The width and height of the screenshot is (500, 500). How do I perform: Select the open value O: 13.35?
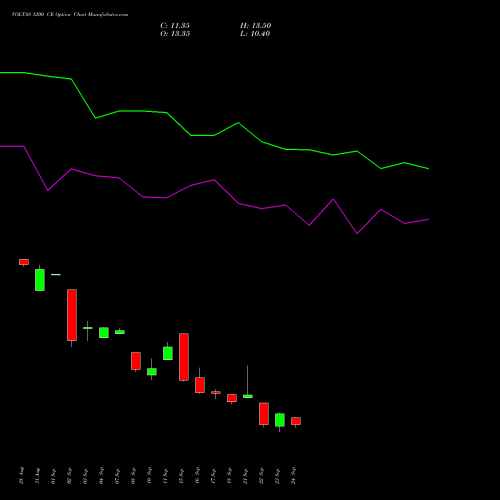click(x=175, y=34)
